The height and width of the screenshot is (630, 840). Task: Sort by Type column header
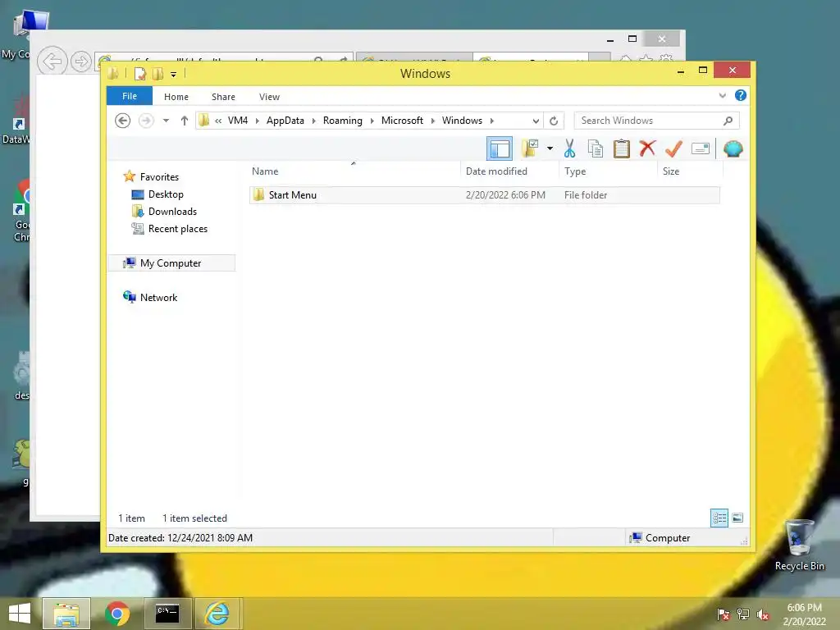coord(575,171)
